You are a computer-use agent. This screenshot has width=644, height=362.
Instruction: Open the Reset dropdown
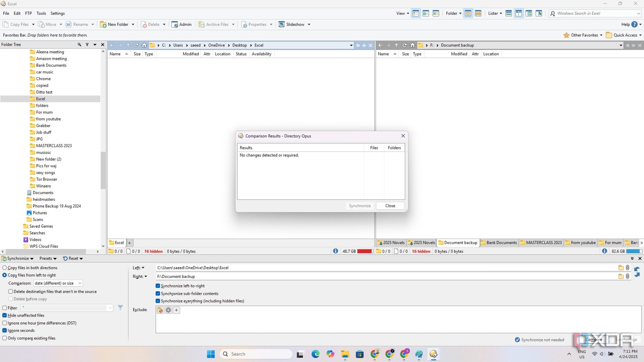pyautogui.click(x=73, y=258)
